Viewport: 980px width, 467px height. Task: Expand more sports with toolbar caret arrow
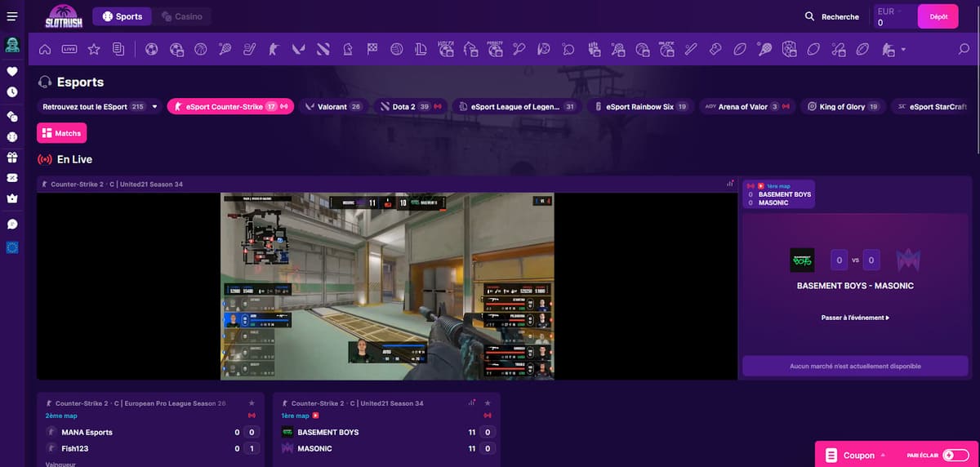click(903, 50)
